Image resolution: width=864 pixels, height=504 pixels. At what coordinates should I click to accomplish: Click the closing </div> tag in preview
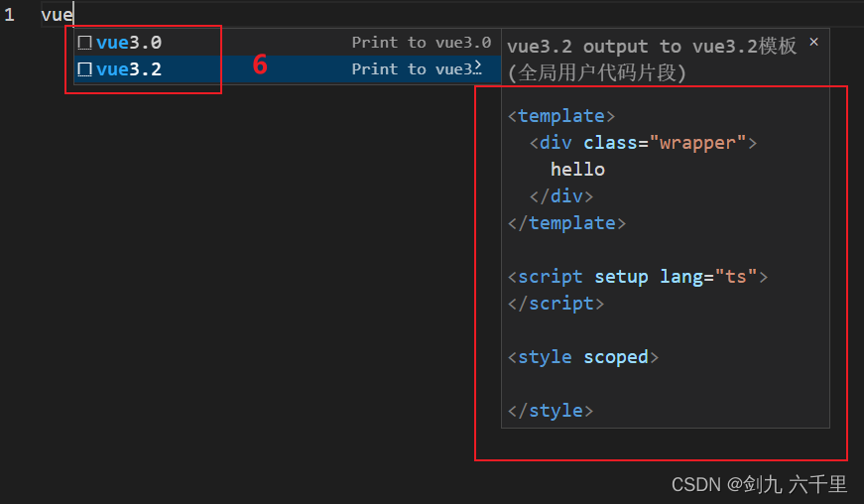[560, 196]
